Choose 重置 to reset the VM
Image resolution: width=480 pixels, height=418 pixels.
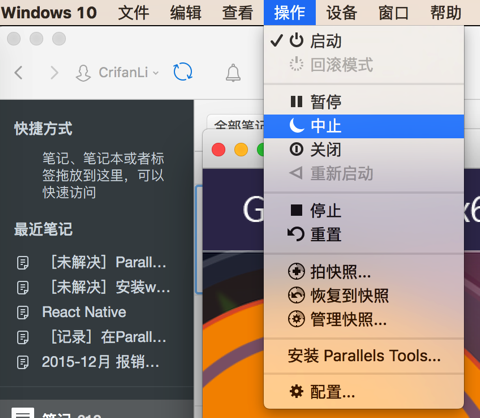tap(364, 234)
